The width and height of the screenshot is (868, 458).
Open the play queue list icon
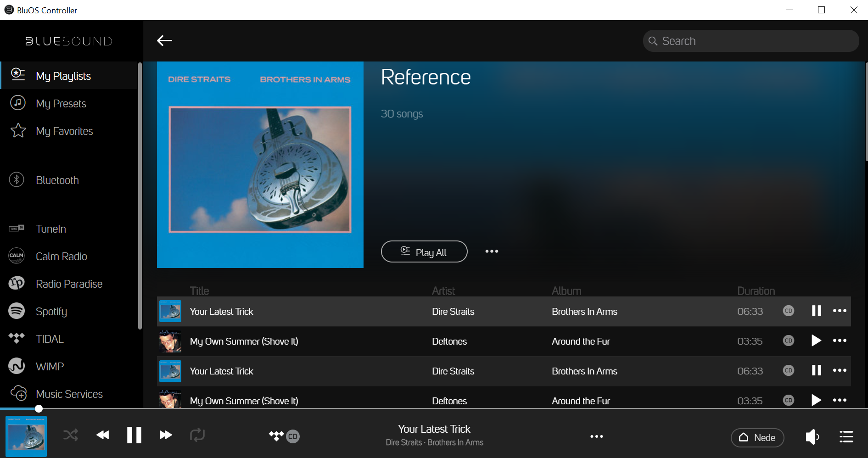pos(846,437)
